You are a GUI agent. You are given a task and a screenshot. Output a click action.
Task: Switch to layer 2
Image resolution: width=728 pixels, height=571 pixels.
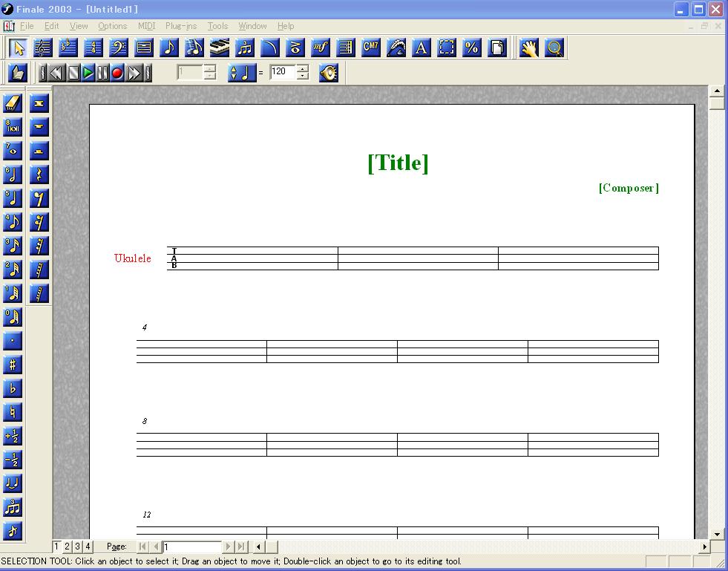(x=67, y=546)
